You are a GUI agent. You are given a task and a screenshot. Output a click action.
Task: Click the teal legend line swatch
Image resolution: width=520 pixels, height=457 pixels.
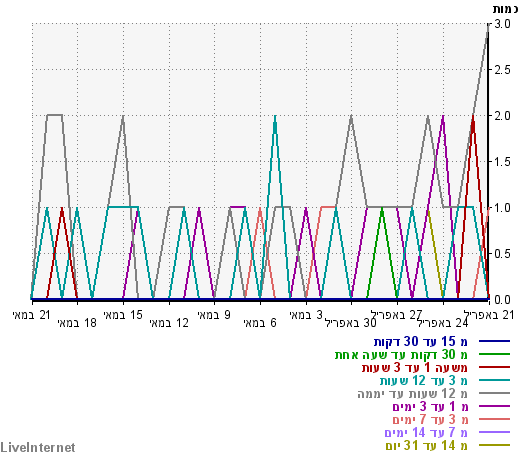click(494, 380)
